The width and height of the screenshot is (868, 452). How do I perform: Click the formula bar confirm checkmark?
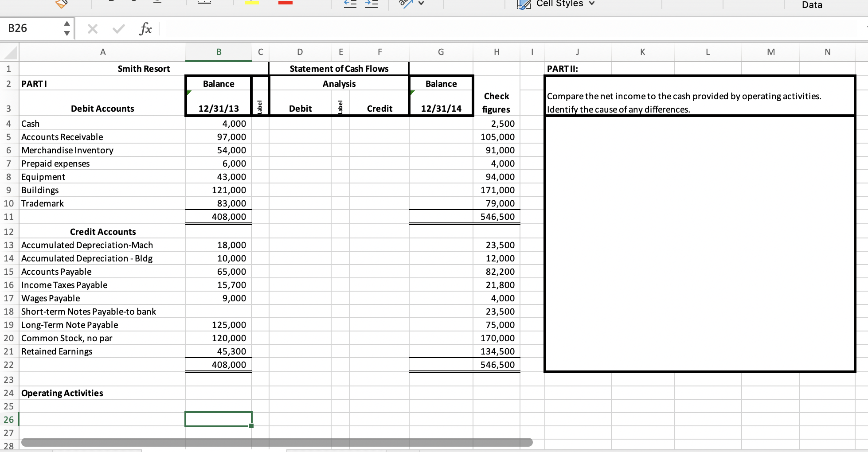point(118,28)
